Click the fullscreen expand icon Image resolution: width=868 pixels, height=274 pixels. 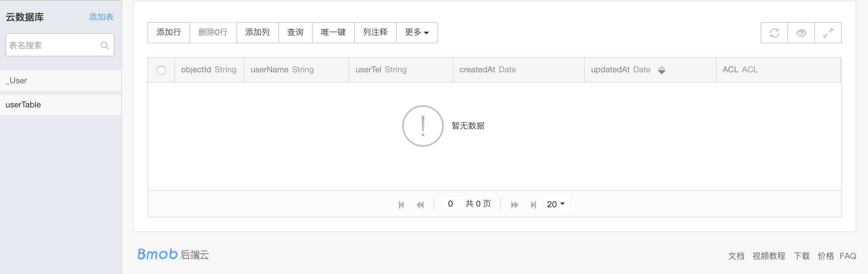[828, 33]
